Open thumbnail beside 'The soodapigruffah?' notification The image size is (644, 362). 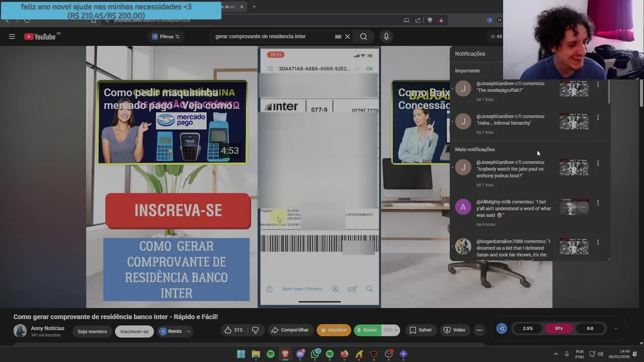click(574, 89)
